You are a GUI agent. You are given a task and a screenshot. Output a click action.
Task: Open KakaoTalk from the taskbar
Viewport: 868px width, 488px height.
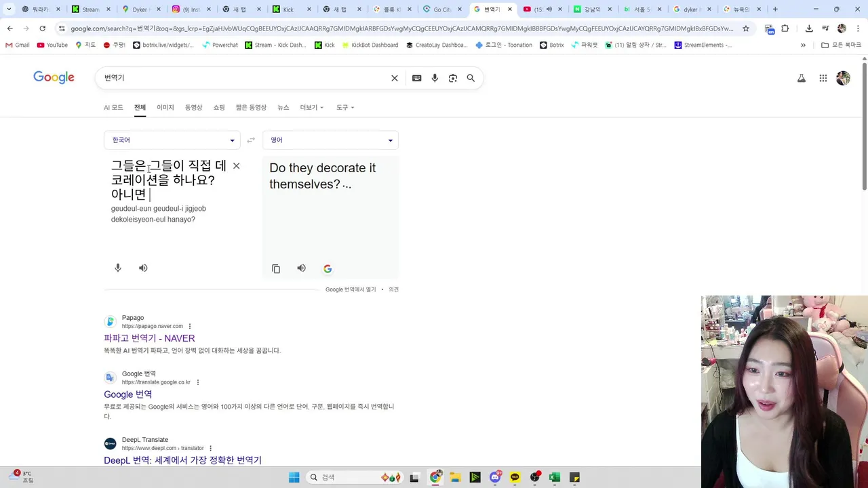pyautogui.click(x=515, y=477)
